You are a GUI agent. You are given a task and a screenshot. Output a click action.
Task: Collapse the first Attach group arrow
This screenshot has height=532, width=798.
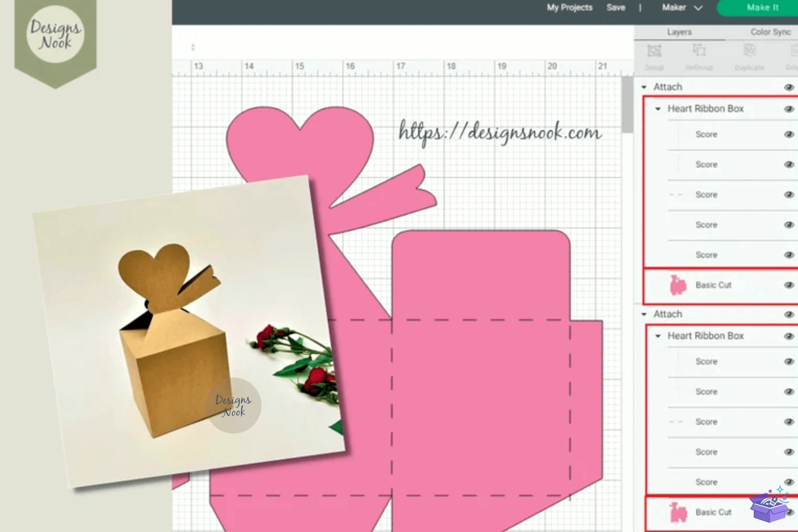(x=644, y=87)
